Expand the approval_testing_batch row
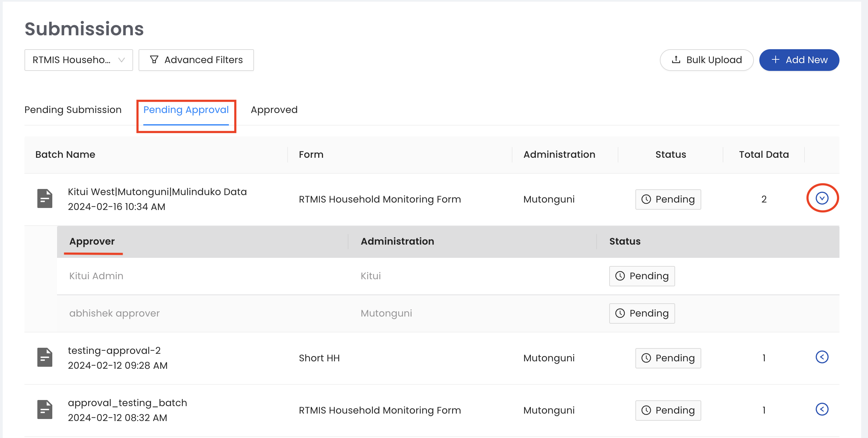This screenshot has height=438, width=868. [x=822, y=409]
